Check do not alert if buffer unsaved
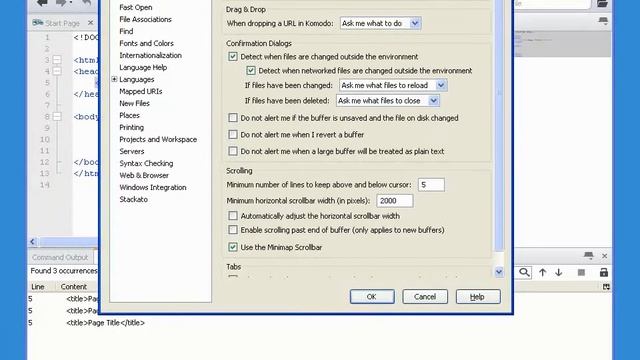The height and width of the screenshot is (360, 640). [233, 118]
